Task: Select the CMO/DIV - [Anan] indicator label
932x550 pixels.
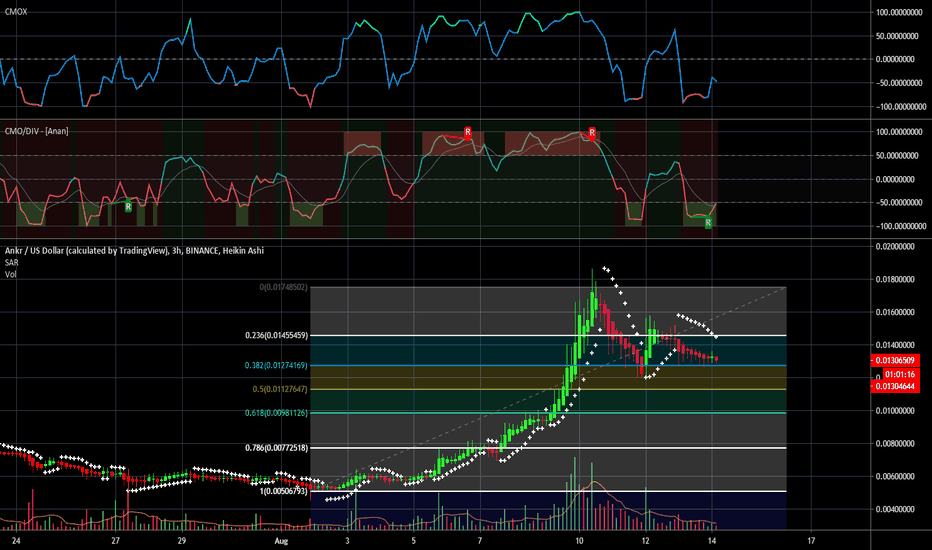Action: 36,131
